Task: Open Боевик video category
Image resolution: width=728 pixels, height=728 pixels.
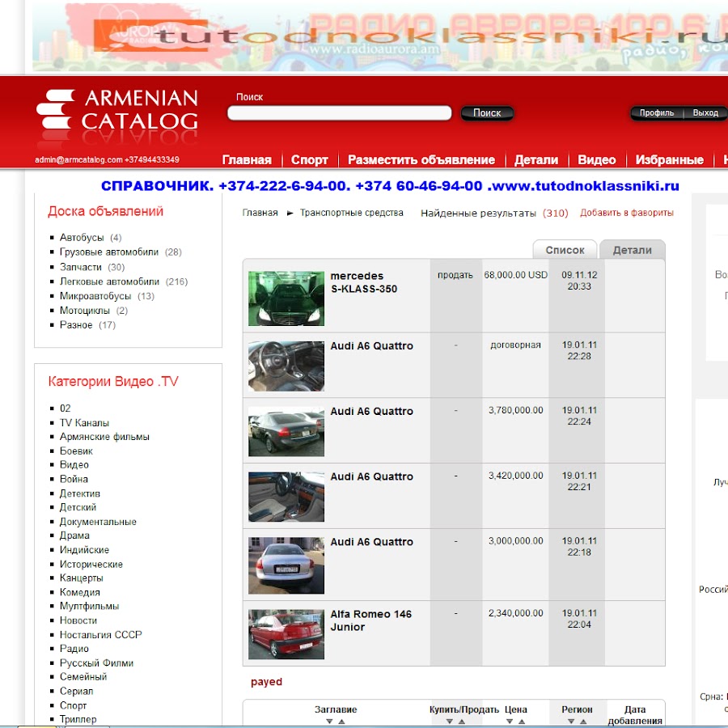Action: tap(76, 451)
